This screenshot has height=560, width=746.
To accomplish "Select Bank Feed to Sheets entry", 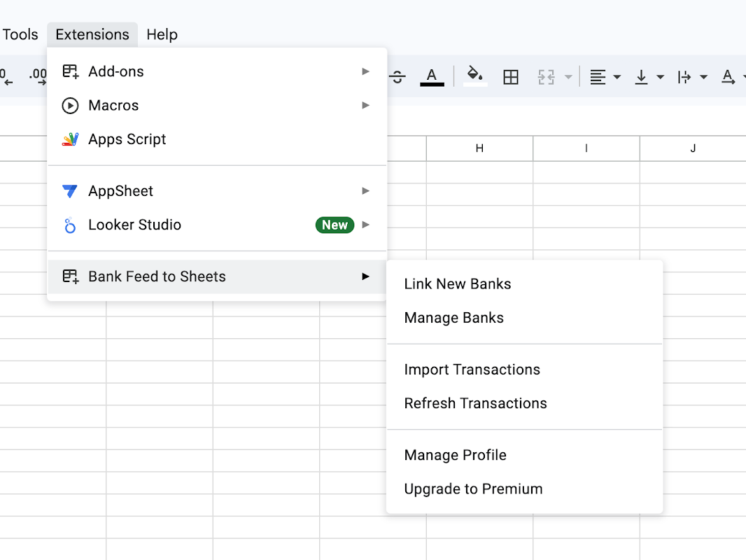I will click(x=217, y=276).
